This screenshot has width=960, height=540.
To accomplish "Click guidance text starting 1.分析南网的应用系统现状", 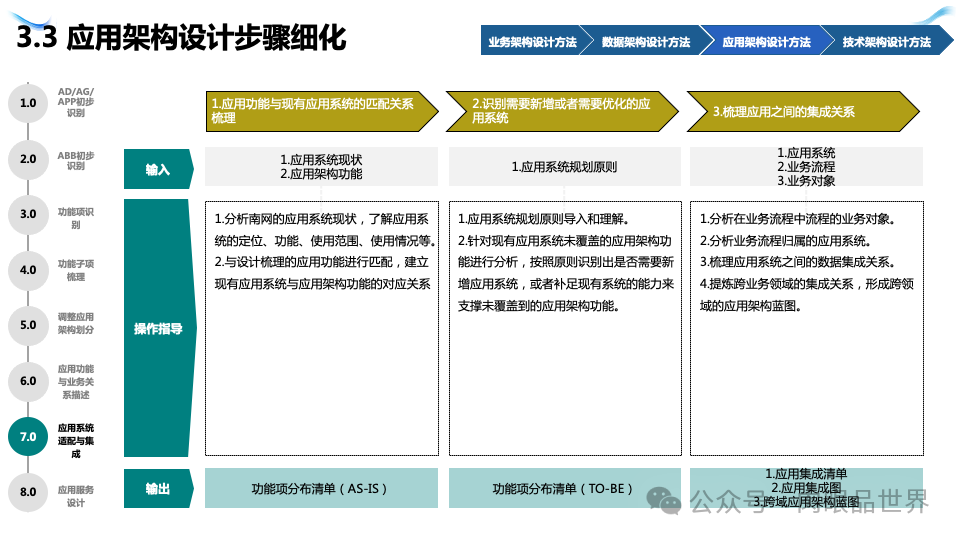I will tap(324, 230).
